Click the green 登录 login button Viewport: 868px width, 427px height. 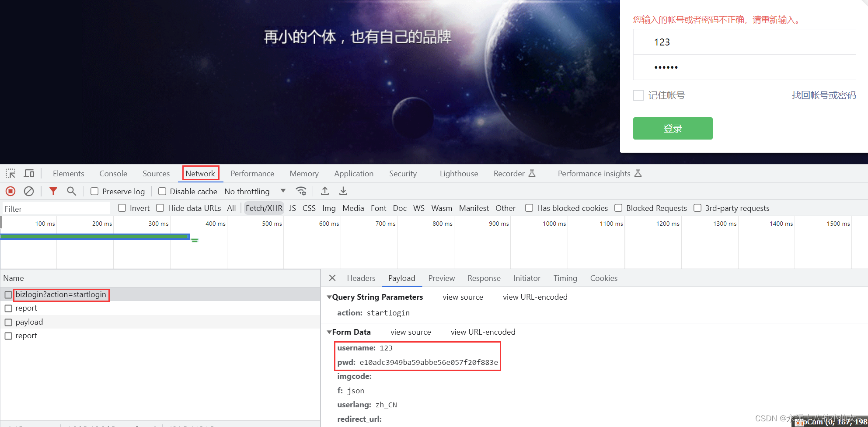(673, 128)
